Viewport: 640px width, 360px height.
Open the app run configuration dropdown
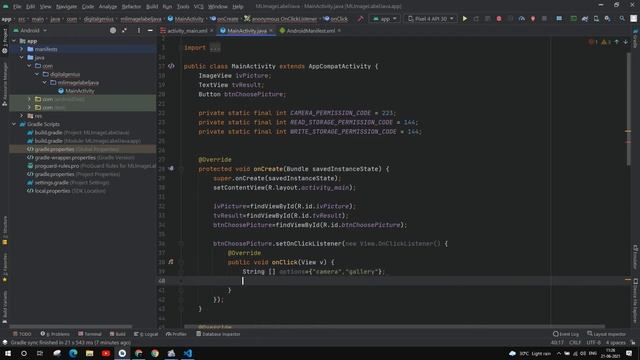[x=384, y=19]
